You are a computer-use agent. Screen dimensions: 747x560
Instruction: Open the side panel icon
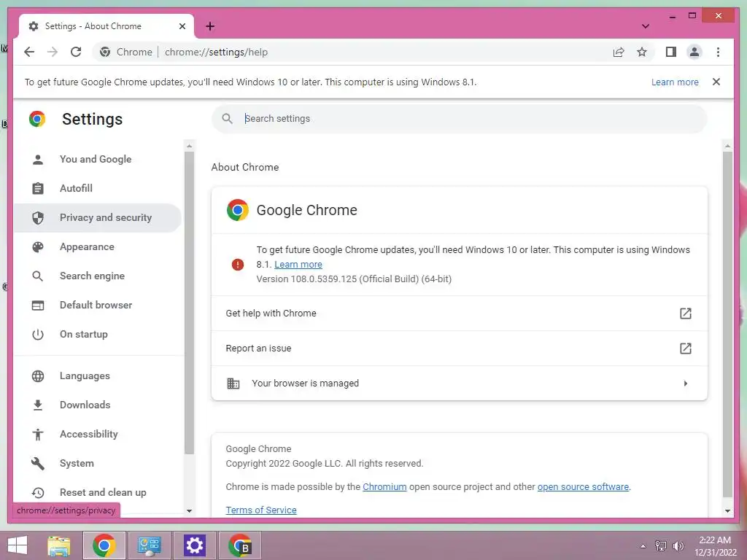[671, 52]
